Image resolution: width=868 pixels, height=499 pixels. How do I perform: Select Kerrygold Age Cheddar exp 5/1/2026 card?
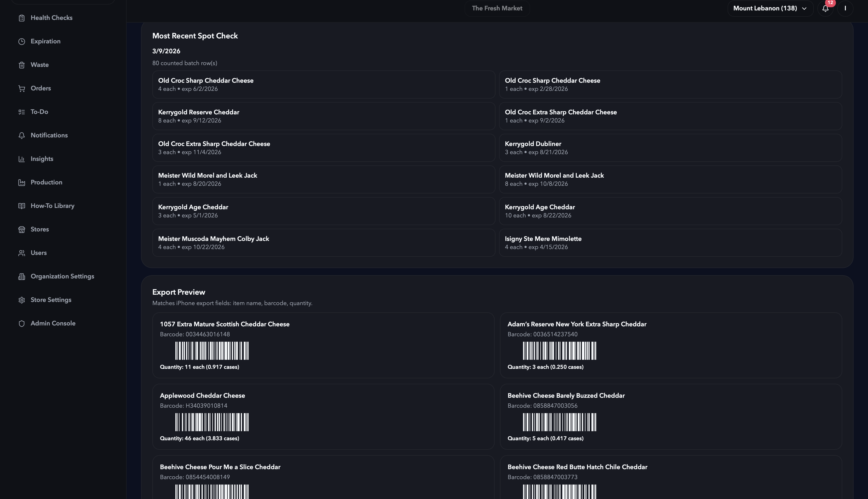(323, 211)
